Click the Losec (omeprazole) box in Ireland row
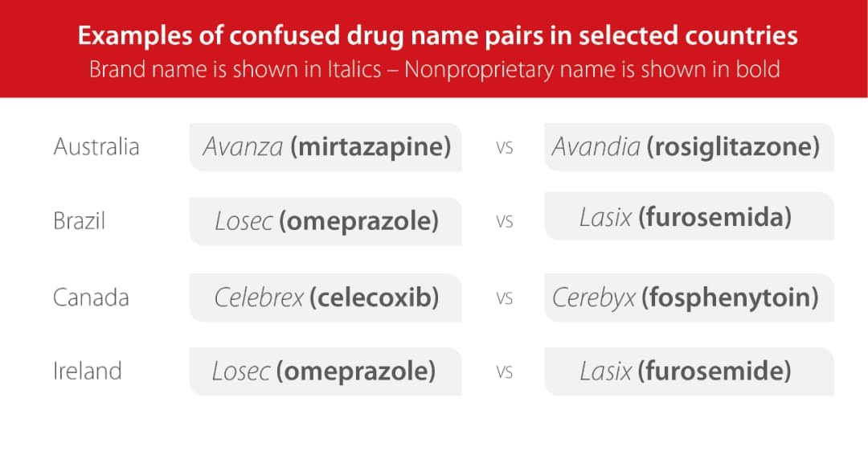Viewport: 868px width, 460px height. (325, 371)
